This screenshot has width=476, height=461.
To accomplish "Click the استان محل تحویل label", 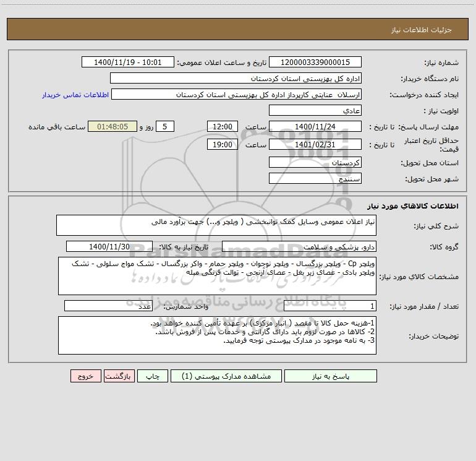I will point(430,163).
